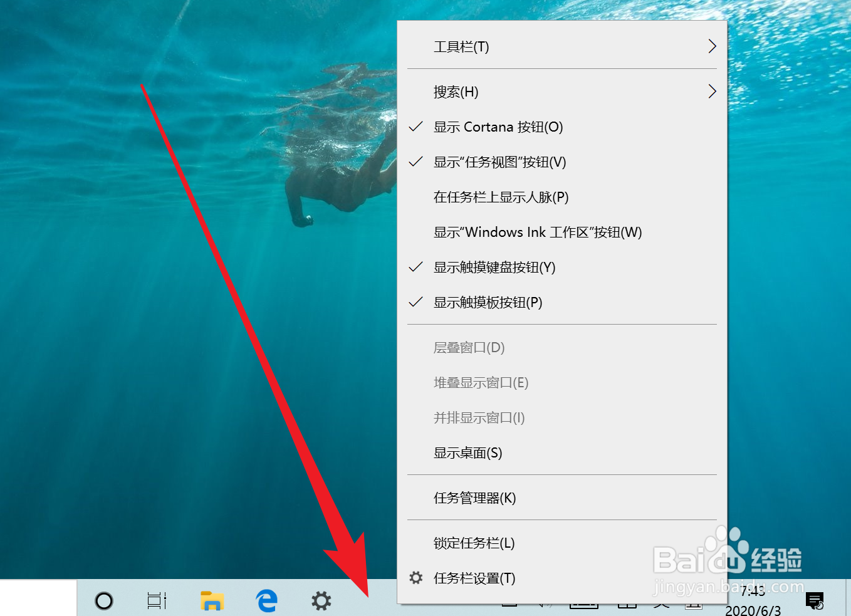Click the Cortana circle icon in the taskbar
851x616 pixels.
click(104, 601)
